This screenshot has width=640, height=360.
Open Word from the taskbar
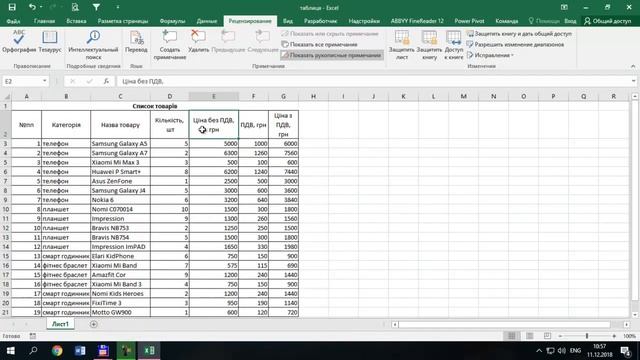click(x=80, y=351)
